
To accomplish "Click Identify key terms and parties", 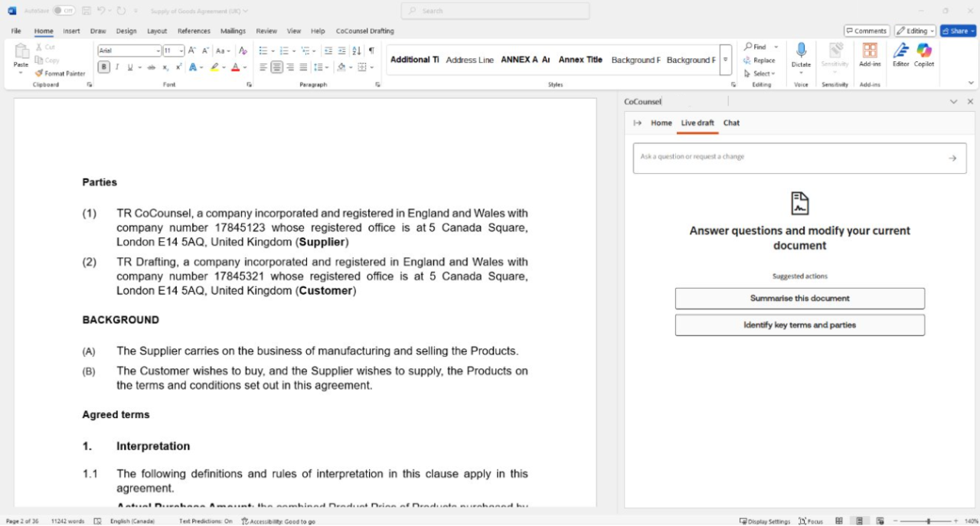I will [799, 325].
